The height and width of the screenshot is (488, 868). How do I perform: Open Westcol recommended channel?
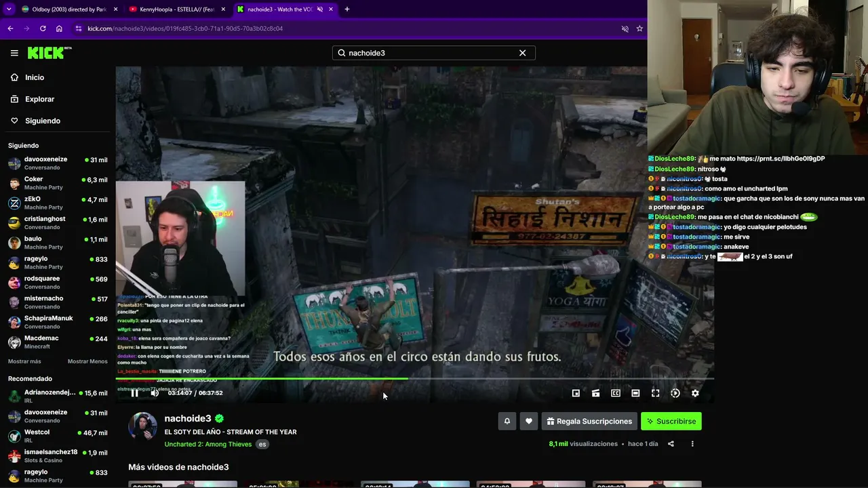(58, 436)
